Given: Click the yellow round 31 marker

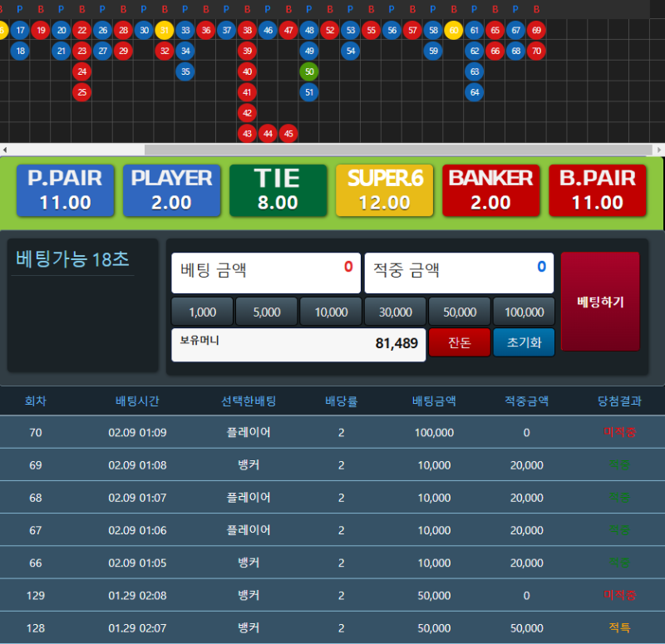Looking at the screenshot, I should [x=165, y=30].
